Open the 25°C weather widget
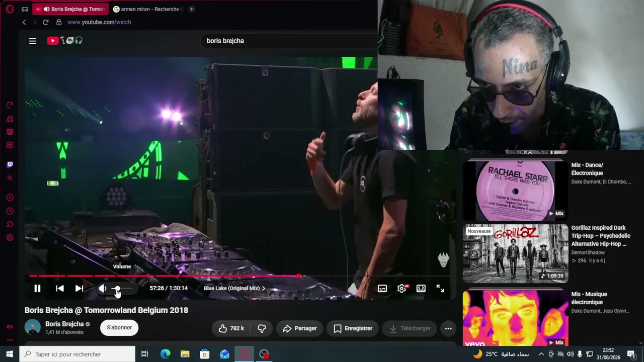 [501, 354]
